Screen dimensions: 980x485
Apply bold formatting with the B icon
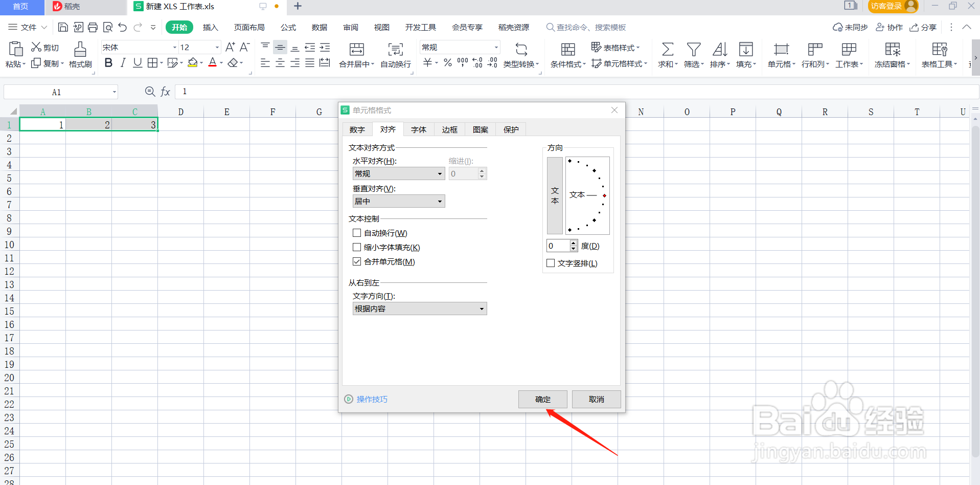pyautogui.click(x=108, y=62)
